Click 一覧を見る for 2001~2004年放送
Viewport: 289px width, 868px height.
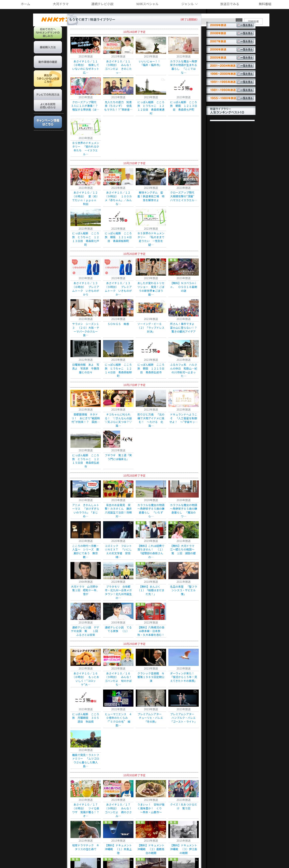[x=245, y=66]
